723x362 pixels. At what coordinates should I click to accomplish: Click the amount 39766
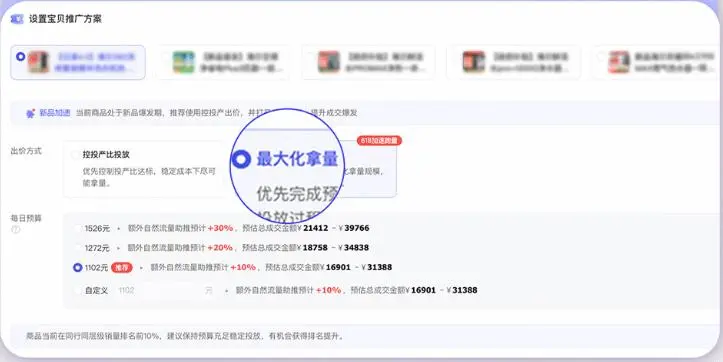357,228
